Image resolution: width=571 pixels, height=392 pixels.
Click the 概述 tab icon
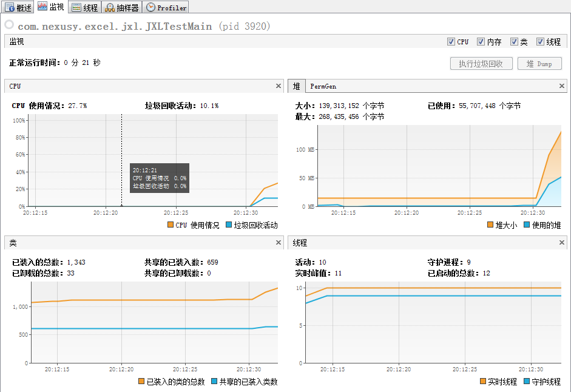tap(10, 8)
